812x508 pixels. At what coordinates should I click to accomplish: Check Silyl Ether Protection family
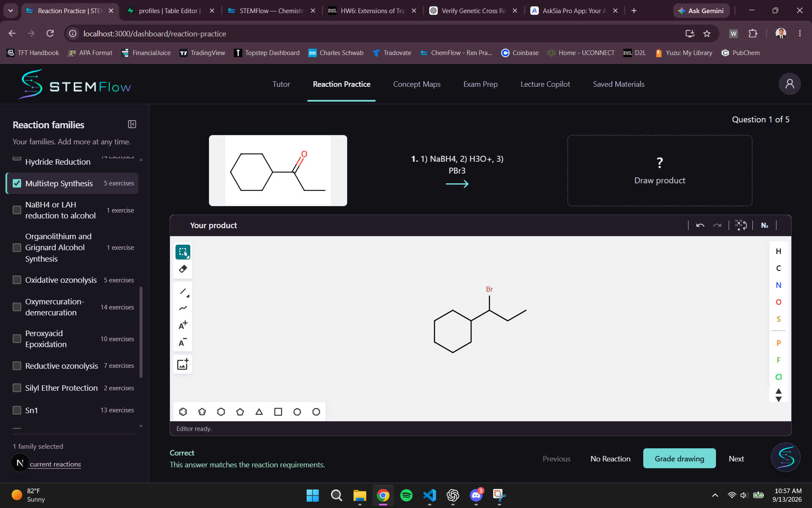[17, 388]
